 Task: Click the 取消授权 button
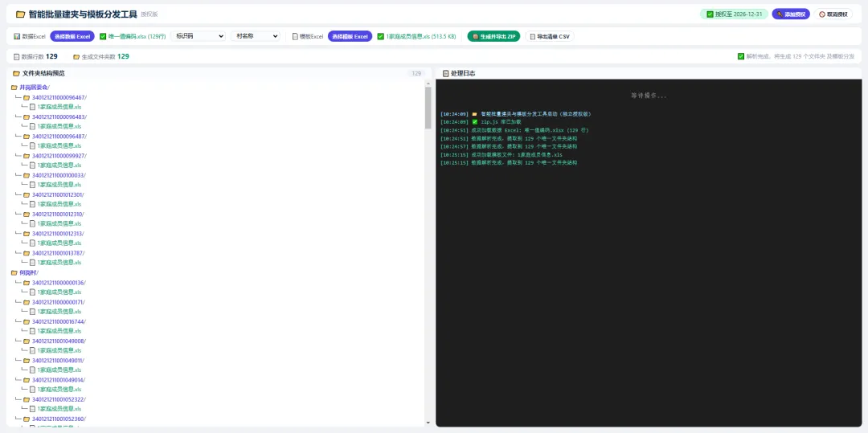(833, 14)
